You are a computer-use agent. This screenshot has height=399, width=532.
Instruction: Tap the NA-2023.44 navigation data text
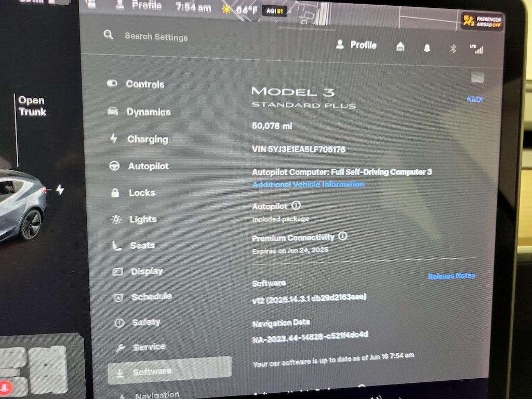(311, 337)
